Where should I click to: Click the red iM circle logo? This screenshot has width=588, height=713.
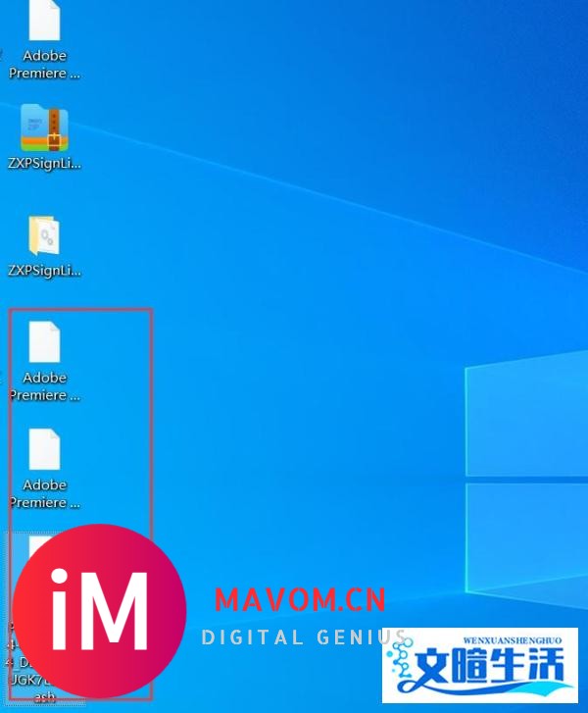tap(100, 610)
